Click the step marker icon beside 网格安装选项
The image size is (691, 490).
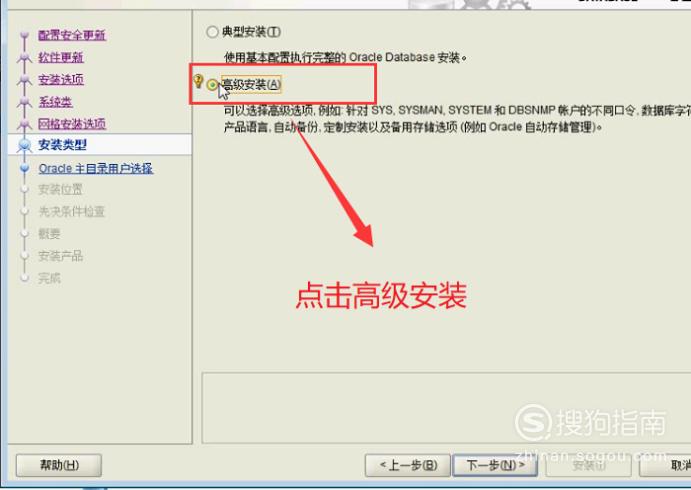(24, 124)
